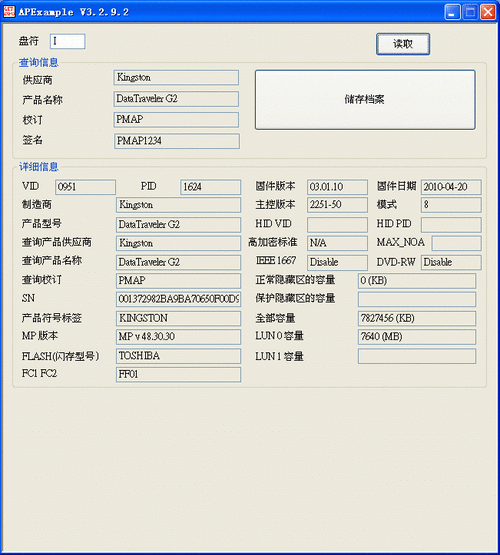Minimize the APExample window

coord(452,12)
